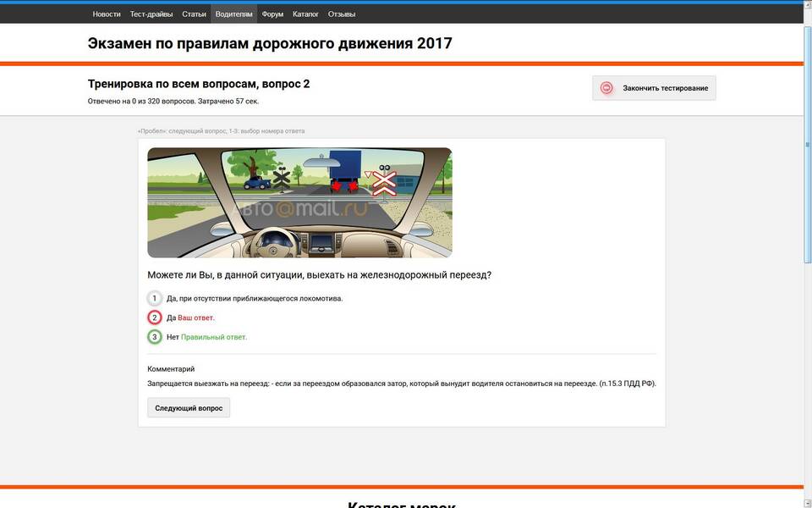Click the page's vertical scrollbar
Viewport: 812px width, 508px height.
pos(807,254)
